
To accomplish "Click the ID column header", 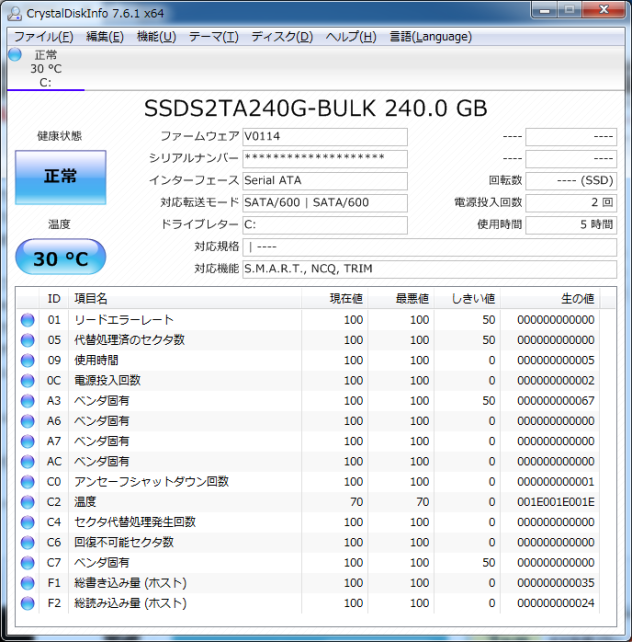I will pos(54,298).
